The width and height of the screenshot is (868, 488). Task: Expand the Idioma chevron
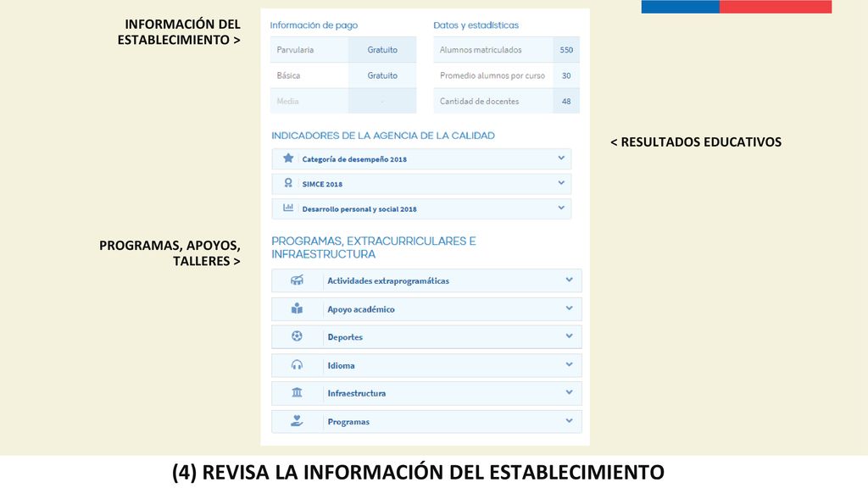pos(569,364)
